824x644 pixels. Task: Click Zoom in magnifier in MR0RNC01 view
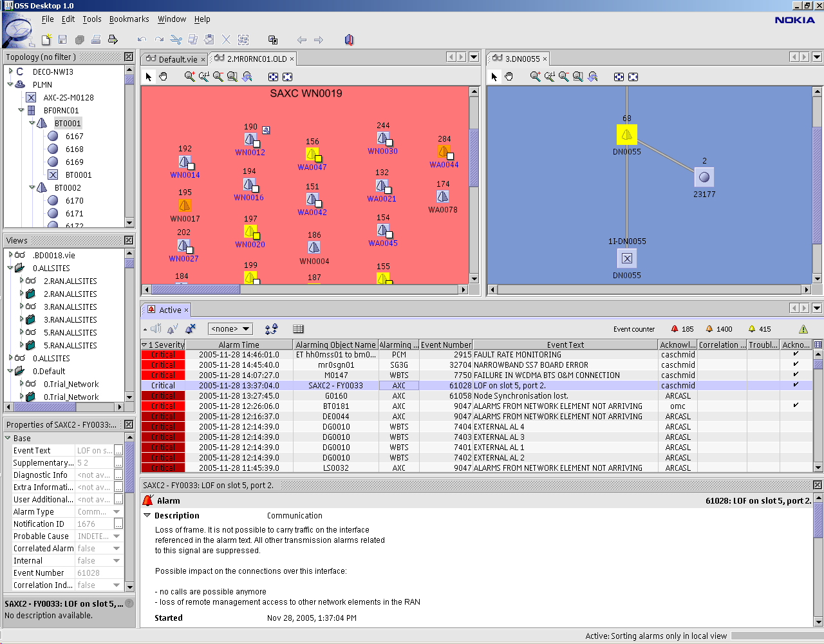pos(189,77)
